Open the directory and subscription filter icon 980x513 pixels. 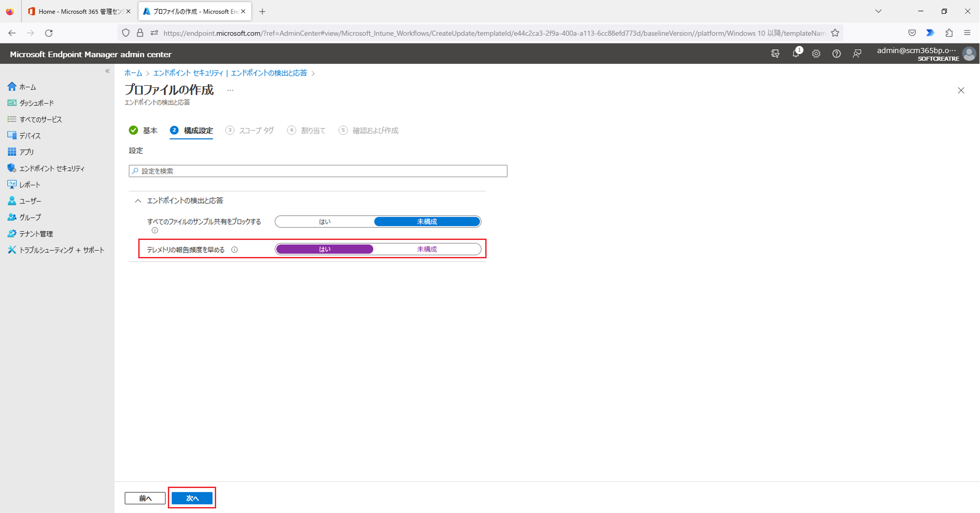tap(775, 54)
